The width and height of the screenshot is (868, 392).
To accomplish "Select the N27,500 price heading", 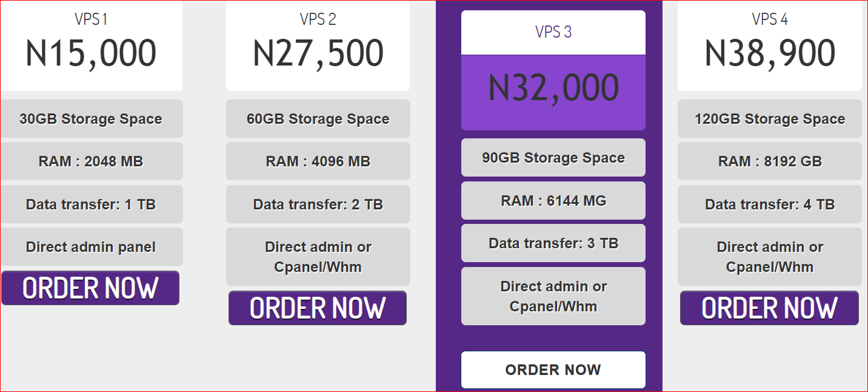I will [318, 53].
